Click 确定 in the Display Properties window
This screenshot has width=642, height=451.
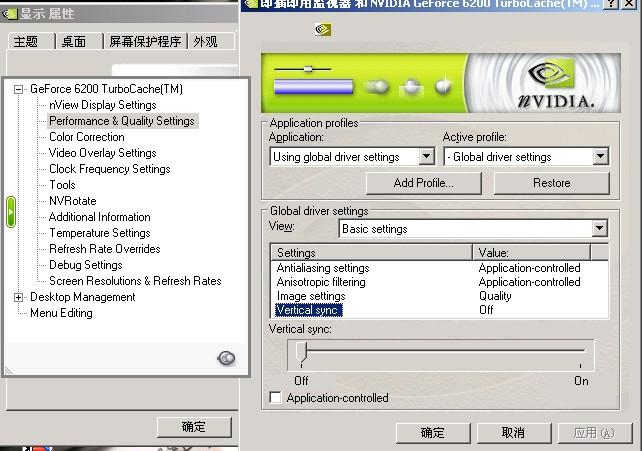coord(194,427)
